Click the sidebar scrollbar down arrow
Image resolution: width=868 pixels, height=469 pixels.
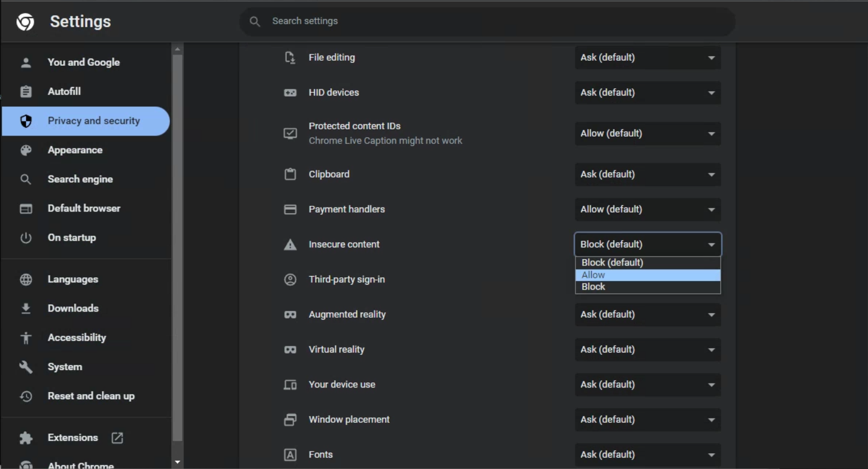(178, 462)
